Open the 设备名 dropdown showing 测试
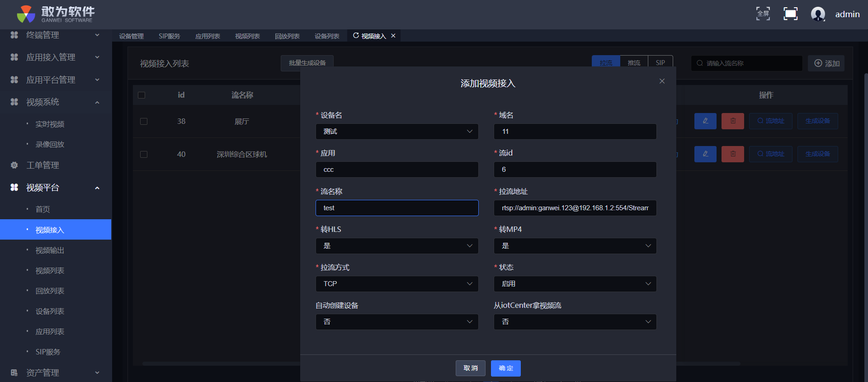868x382 pixels. [396, 132]
